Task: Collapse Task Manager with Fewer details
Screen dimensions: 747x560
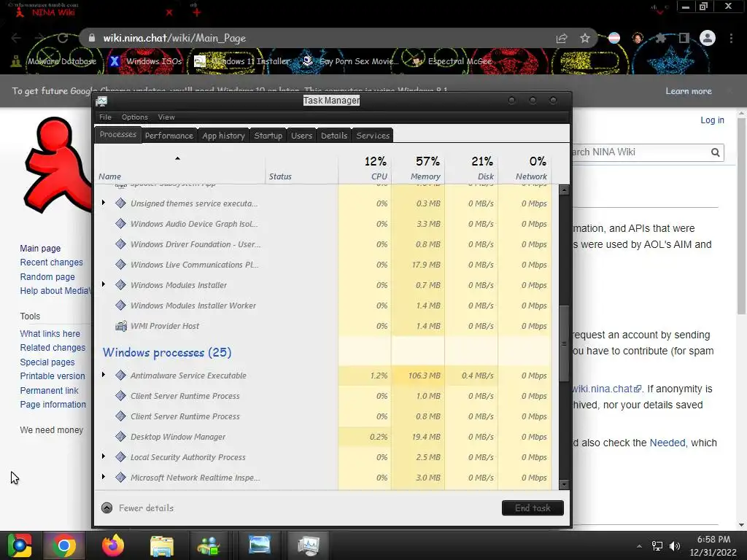Action: pyautogui.click(x=138, y=508)
